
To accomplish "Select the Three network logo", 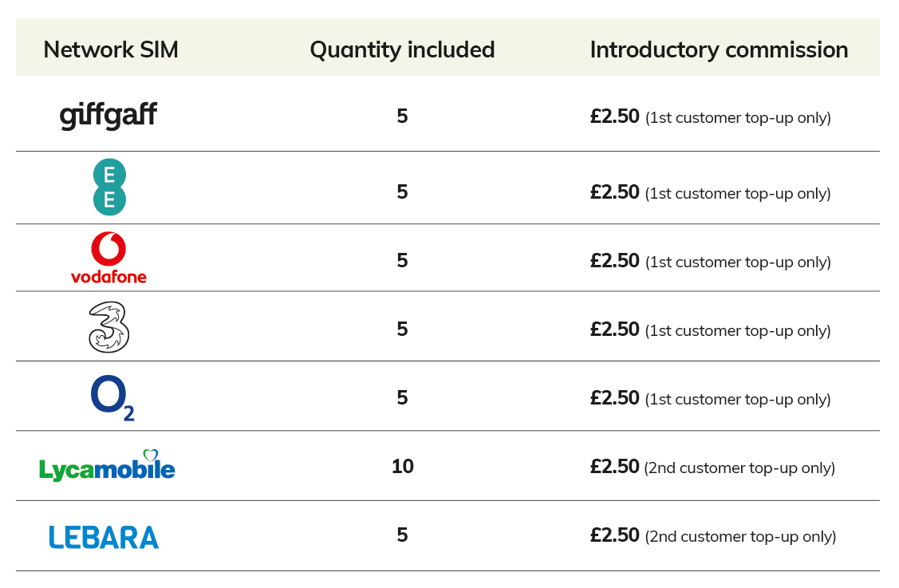I will (x=109, y=327).
